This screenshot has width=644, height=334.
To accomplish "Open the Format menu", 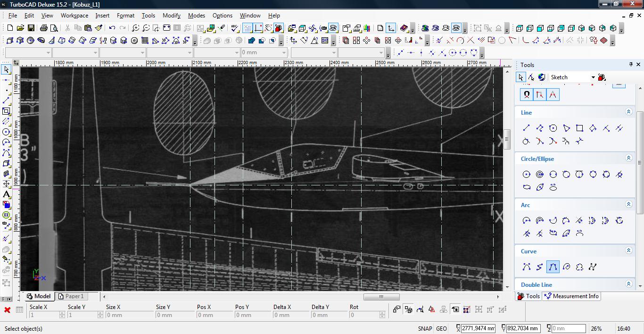I will click(125, 15).
